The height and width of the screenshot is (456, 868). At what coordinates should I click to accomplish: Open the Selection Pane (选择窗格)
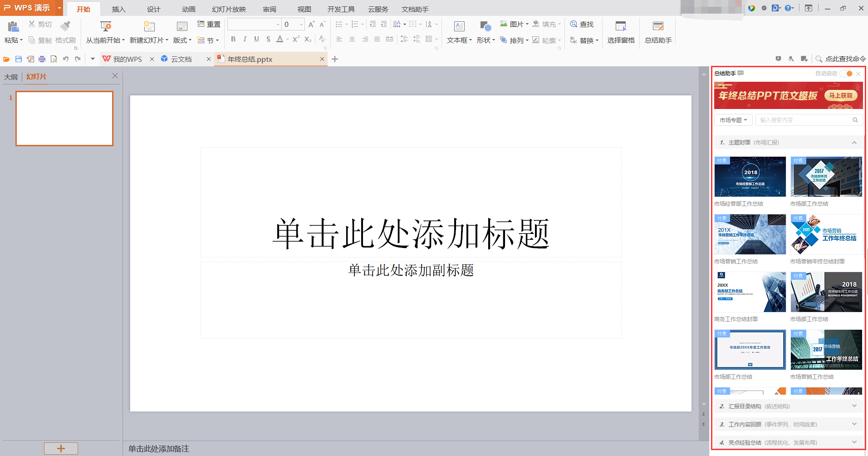(x=621, y=26)
